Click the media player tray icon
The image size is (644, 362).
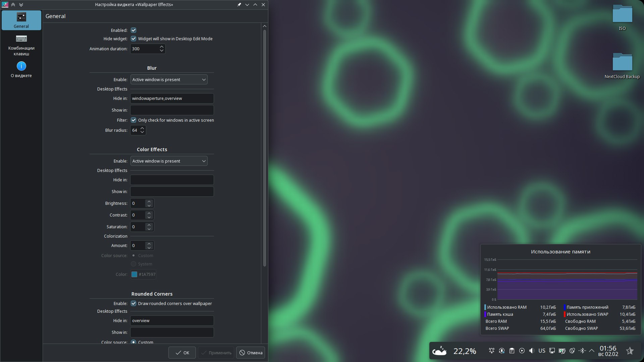[522, 351]
